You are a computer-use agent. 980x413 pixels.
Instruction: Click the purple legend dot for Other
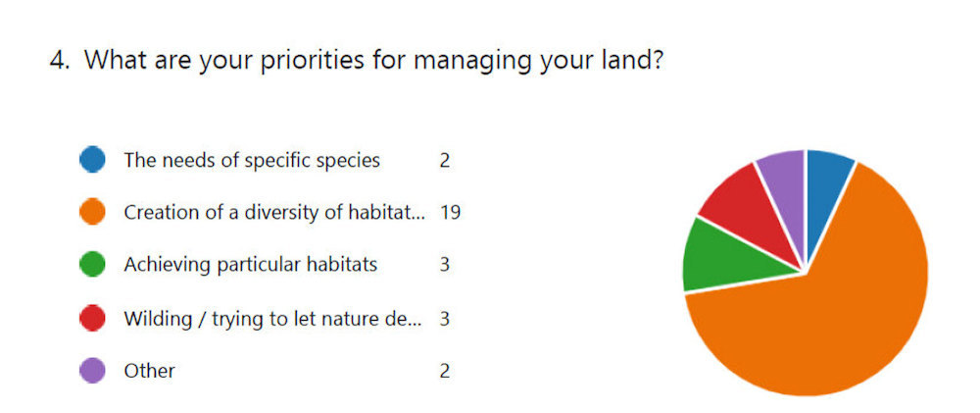[x=92, y=371]
